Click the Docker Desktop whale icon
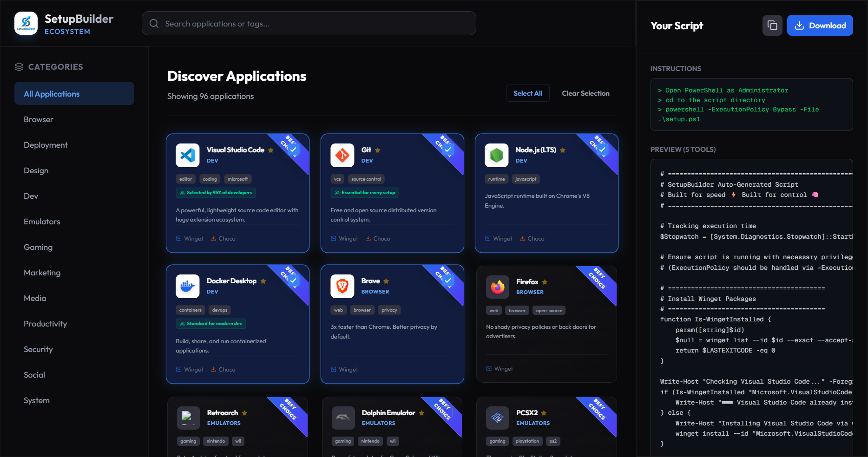Image resolution: width=868 pixels, height=457 pixels. coord(187,286)
